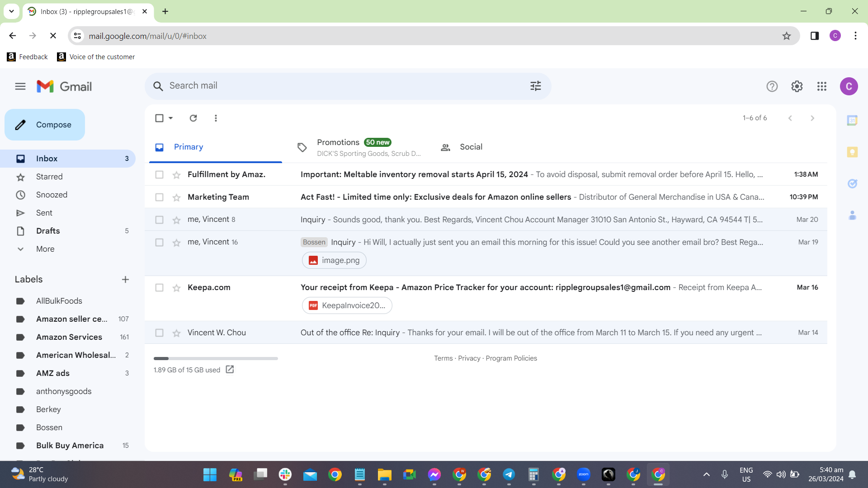Tick checkbox for me, Vincent 16 thread
The image size is (868, 488).
pos(159,242)
